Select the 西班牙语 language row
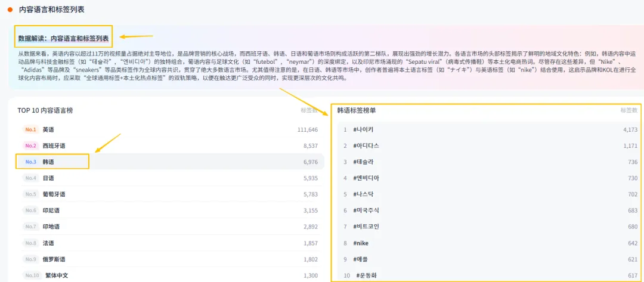The height and width of the screenshot is (282, 644). coord(171,145)
